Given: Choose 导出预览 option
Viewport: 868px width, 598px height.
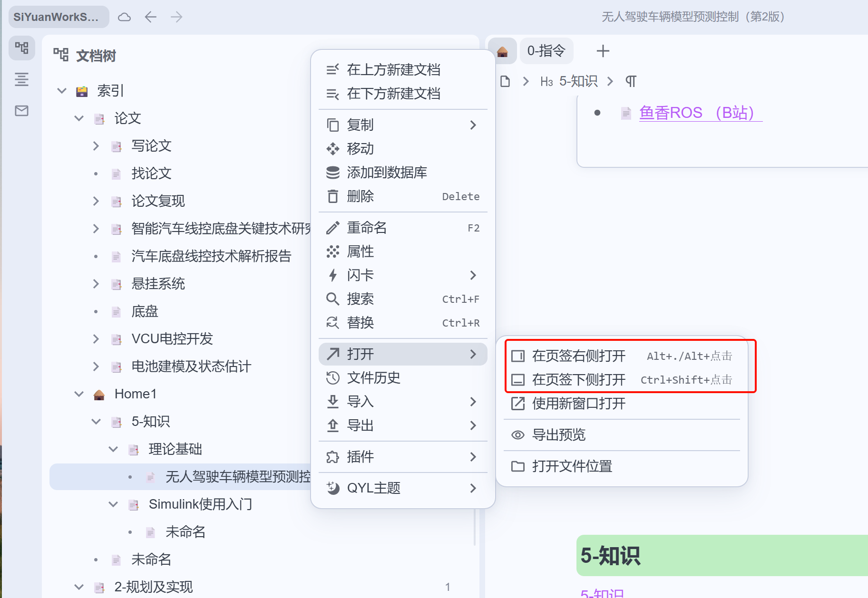Looking at the screenshot, I should click(x=622, y=435).
